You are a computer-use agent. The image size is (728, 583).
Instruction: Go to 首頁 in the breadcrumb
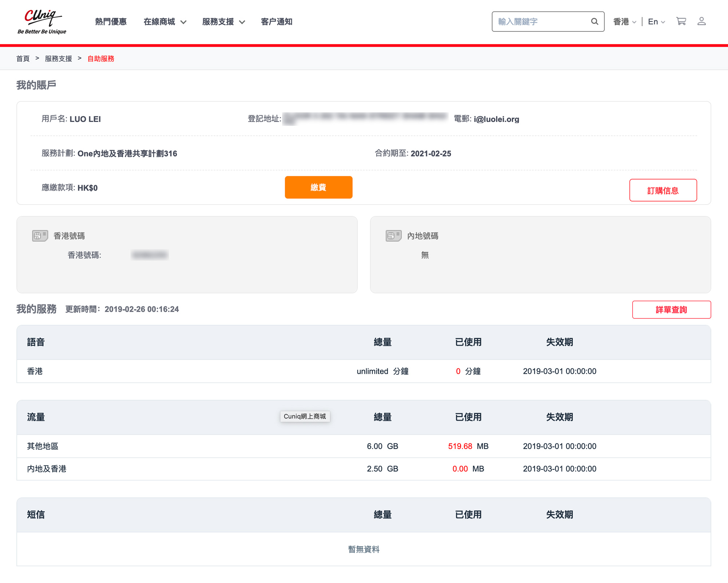coord(23,59)
